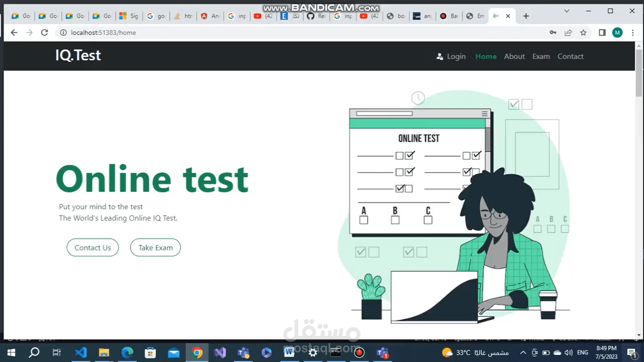Open Settings gear on taskbar
Image resolution: width=644 pixels, height=362 pixels.
coord(313,352)
